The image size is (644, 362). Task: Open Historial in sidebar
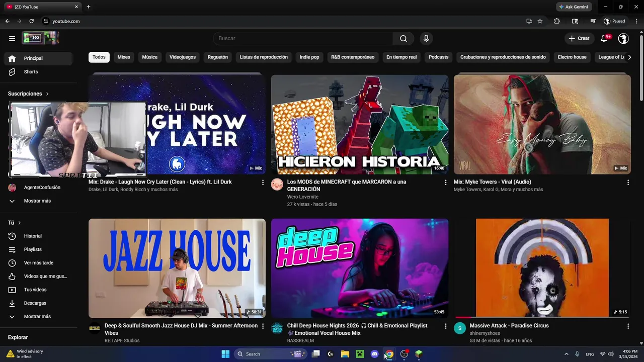[x=38, y=236]
